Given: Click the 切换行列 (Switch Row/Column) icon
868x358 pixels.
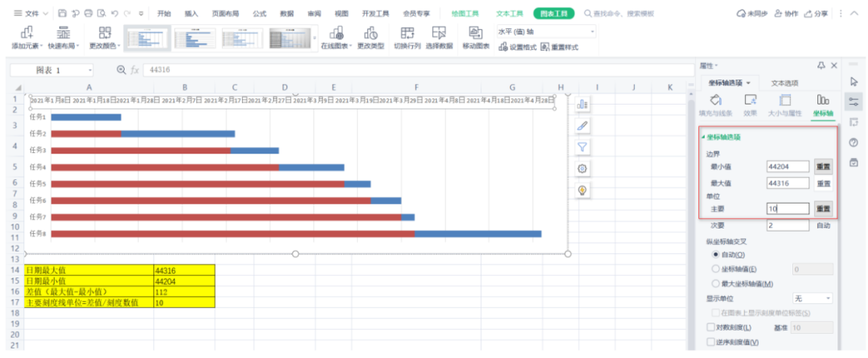Looking at the screenshot, I should coord(407,32).
